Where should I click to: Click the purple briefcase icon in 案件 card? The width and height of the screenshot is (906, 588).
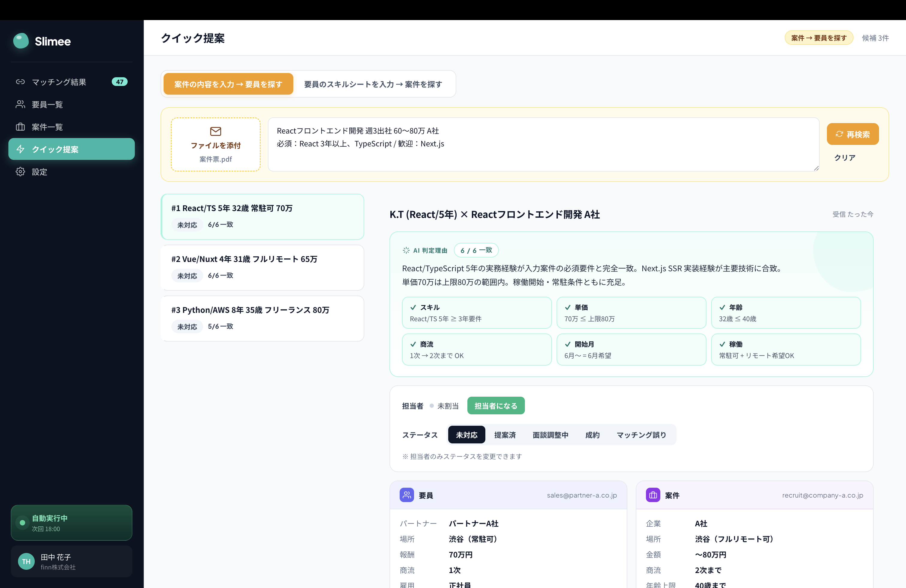point(653,495)
